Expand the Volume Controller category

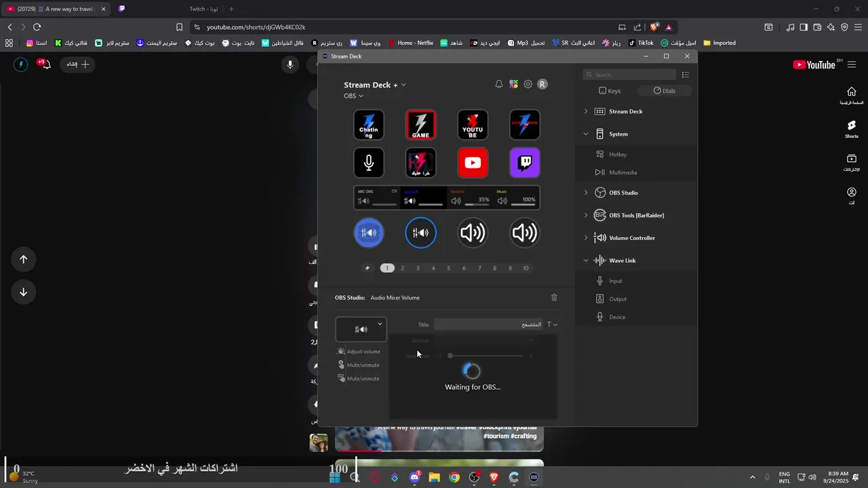pyautogui.click(x=586, y=238)
